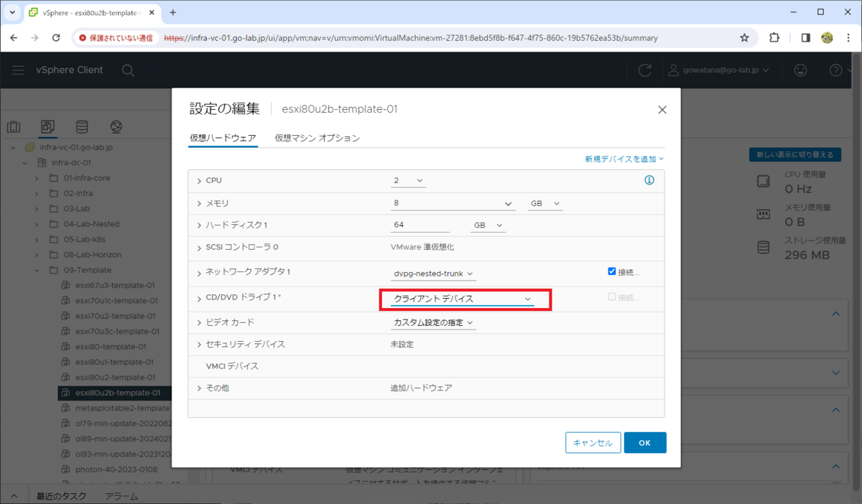Expand the ビデオ カード row
The image size is (862, 504).
pos(199,322)
